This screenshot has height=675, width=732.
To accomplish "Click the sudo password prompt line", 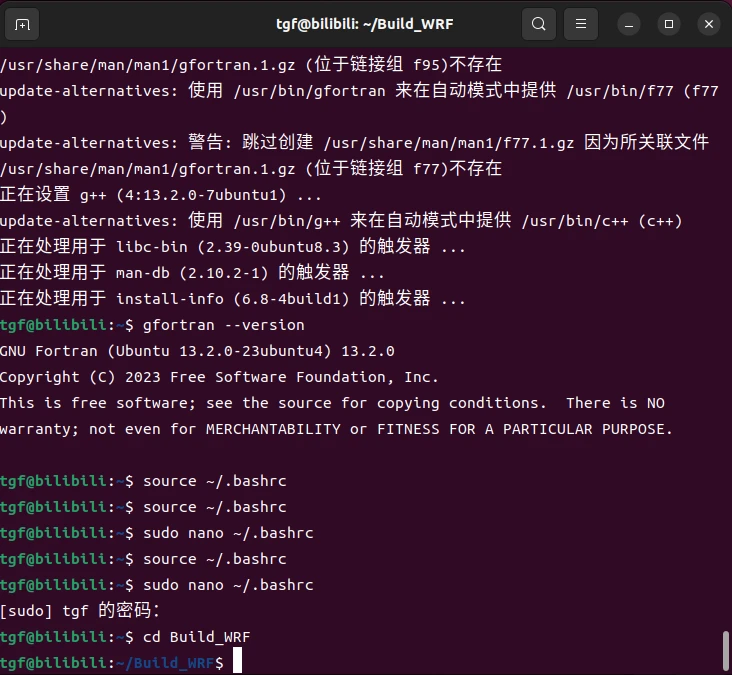I will 80,611.
